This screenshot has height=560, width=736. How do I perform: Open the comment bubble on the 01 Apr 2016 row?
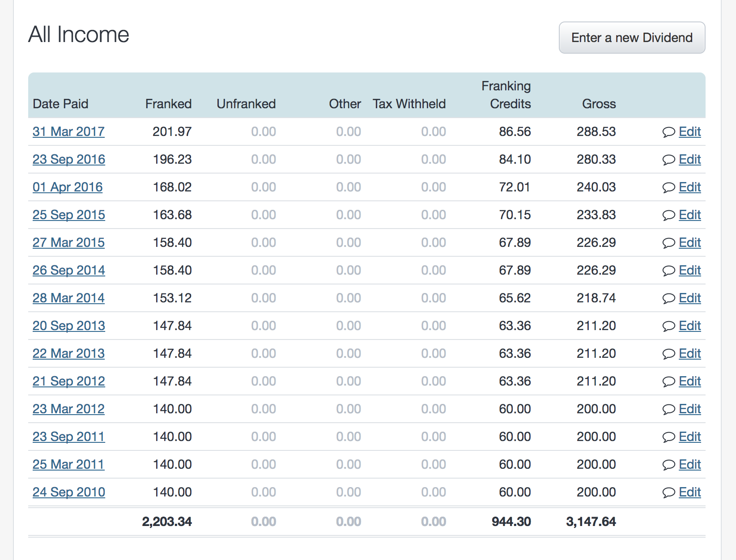[x=668, y=187]
